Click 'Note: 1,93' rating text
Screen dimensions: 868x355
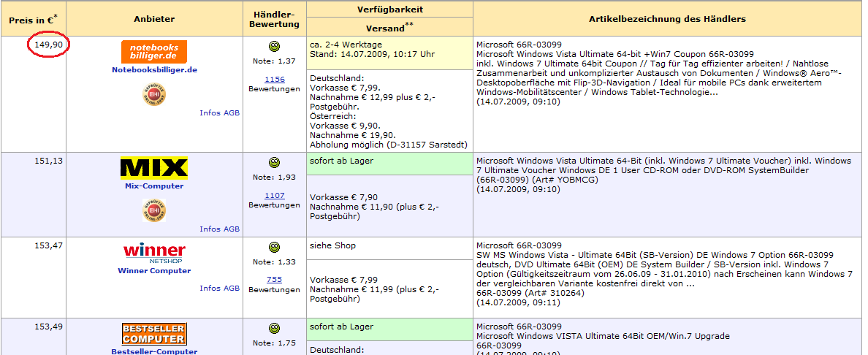(x=275, y=177)
